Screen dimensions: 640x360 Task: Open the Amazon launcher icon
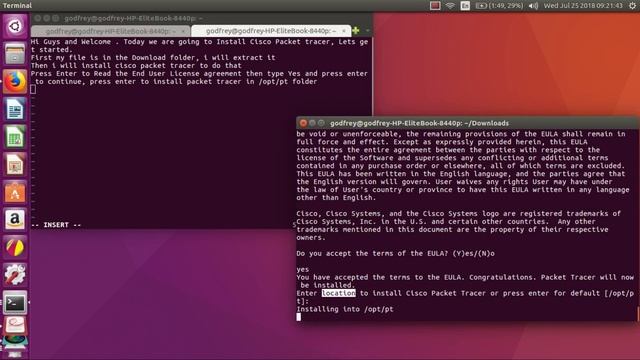point(15,220)
